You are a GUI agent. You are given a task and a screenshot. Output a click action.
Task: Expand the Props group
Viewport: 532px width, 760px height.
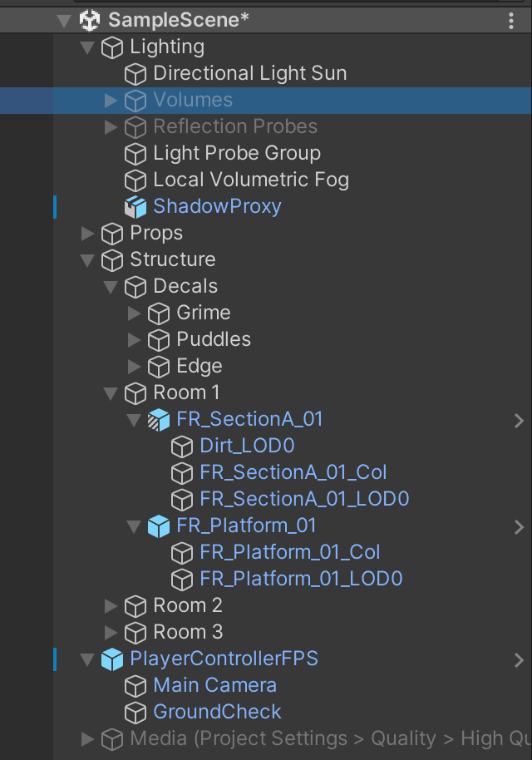[87, 233]
